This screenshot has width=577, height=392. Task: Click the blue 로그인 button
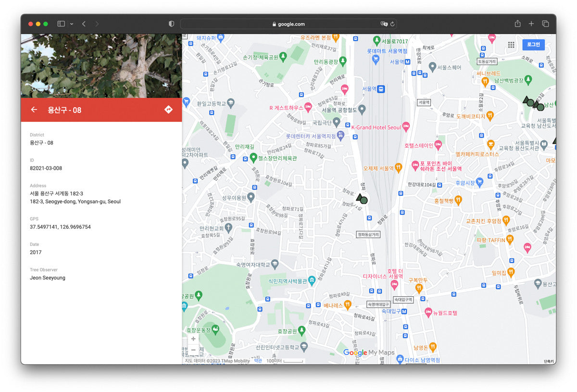(x=533, y=45)
